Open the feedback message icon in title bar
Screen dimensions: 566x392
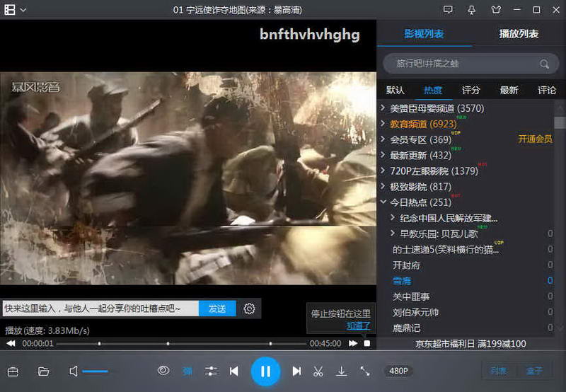point(448,10)
